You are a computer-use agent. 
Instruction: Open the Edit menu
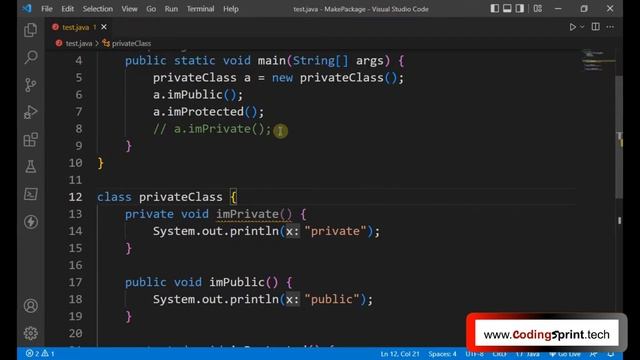[x=67, y=9]
